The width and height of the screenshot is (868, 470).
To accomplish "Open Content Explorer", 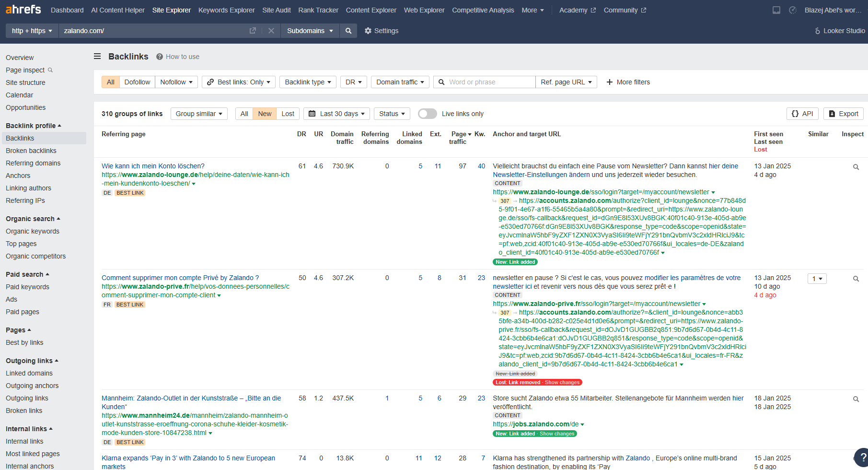I will (371, 10).
